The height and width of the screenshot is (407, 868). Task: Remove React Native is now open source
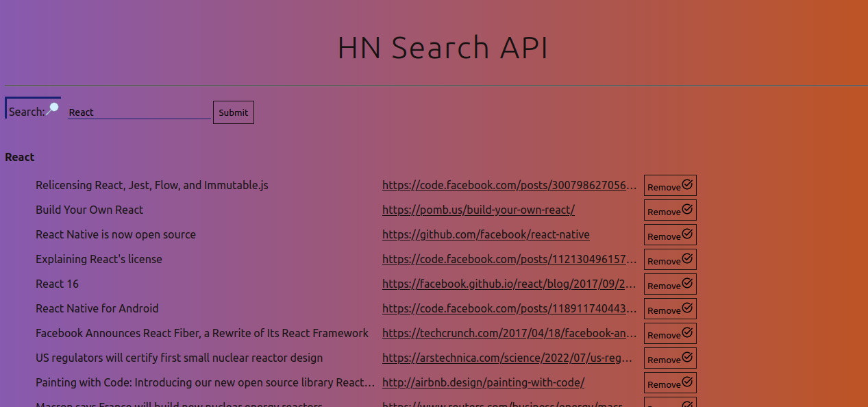coord(670,235)
